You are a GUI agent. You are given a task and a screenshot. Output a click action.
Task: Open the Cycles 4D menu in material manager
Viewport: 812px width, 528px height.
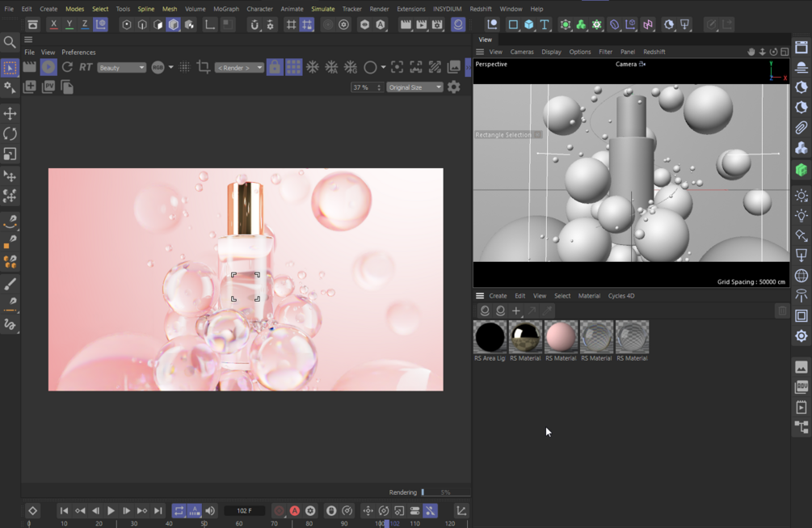point(621,296)
